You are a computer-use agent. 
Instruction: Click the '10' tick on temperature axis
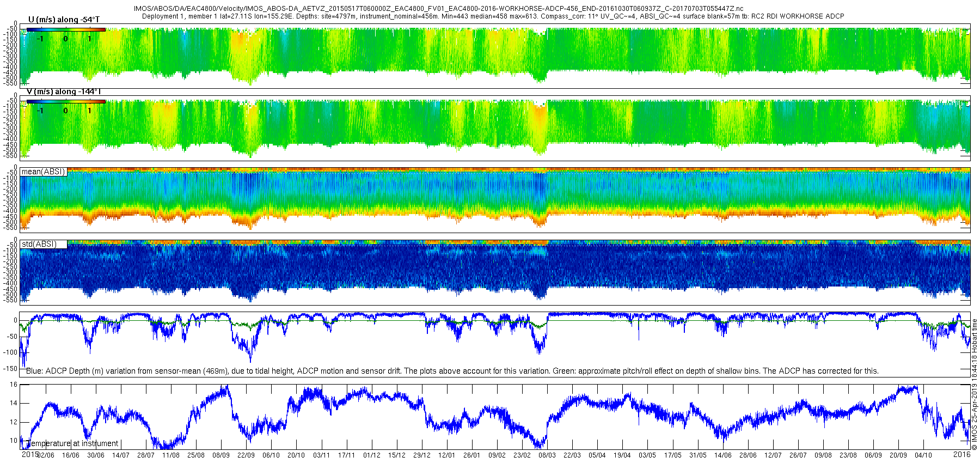coord(14,441)
